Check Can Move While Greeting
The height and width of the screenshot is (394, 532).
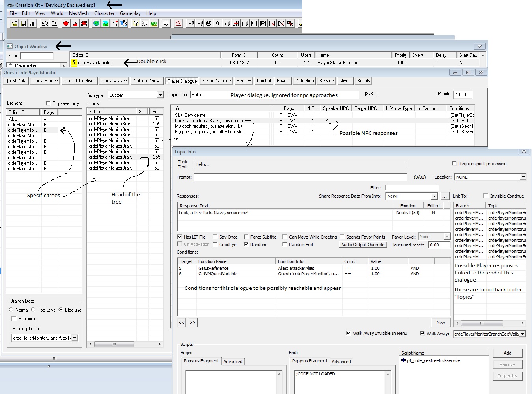[285, 237]
